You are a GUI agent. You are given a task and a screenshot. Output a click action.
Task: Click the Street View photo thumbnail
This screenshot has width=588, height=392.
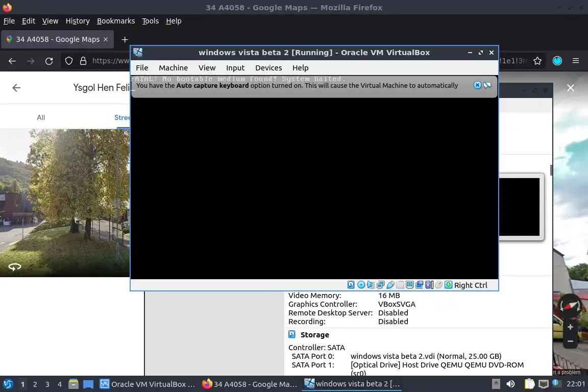(65, 203)
